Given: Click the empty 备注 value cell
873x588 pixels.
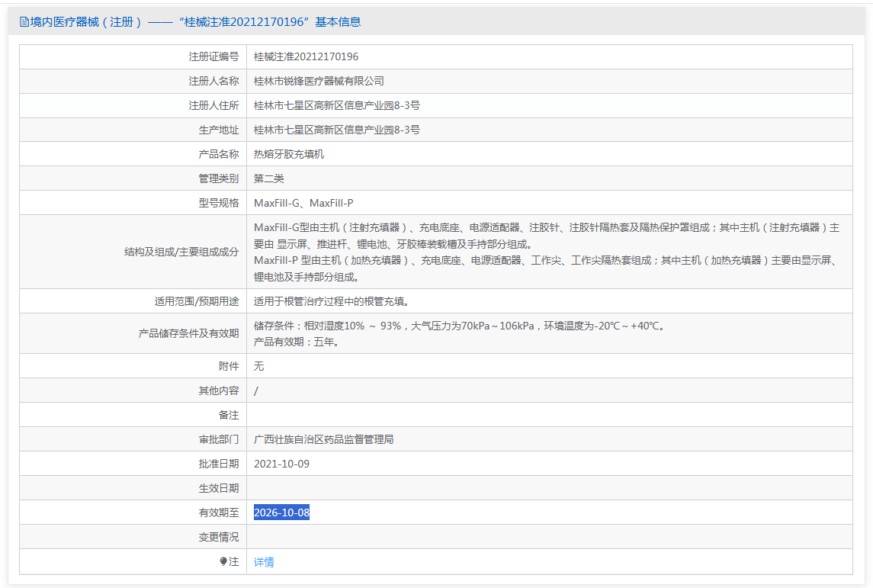Looking at the screenshot, I should (549, 415).
